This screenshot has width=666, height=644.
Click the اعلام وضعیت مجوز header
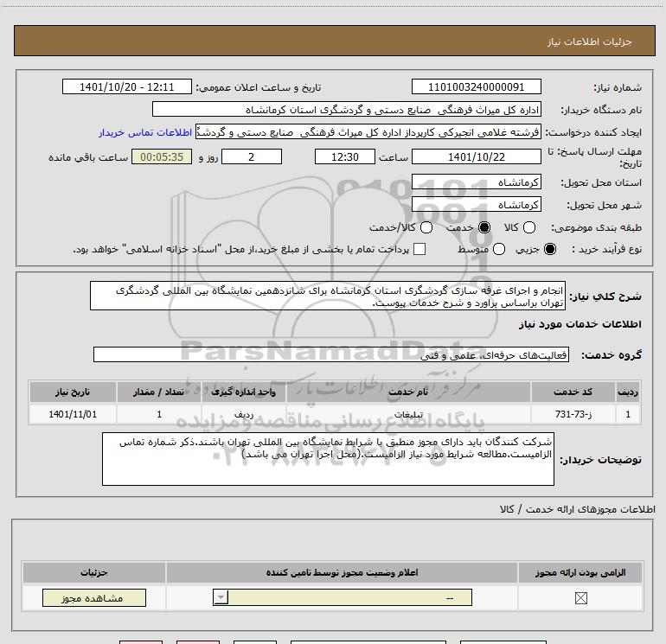click(342, 572)
